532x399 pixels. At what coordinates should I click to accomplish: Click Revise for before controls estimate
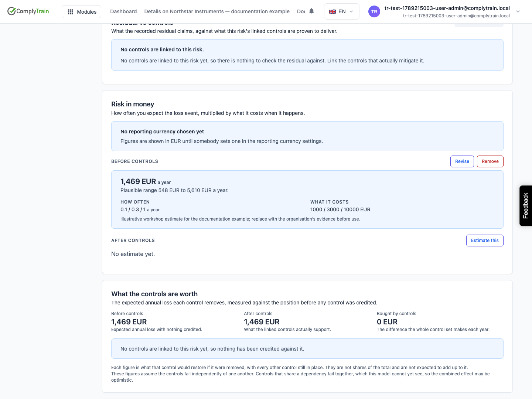point(462,161)
